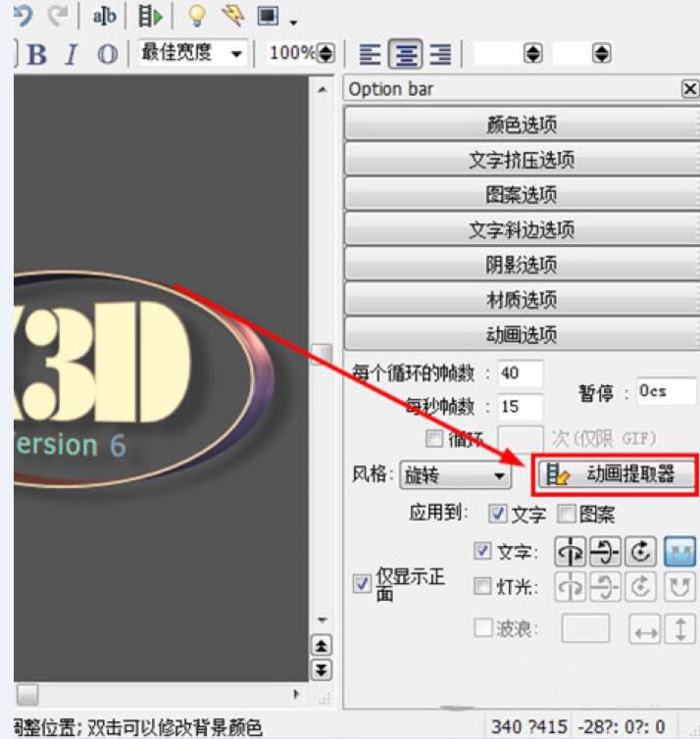Open the 最佳宽度 width dropdown
This screenshot has width=700, height=739.
[x=192, y=52]
